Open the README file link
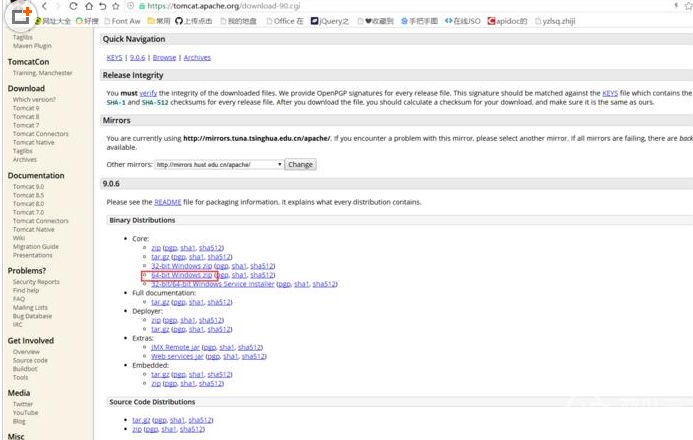This screenshot has width=693, height=440. [x=168, y=202]
